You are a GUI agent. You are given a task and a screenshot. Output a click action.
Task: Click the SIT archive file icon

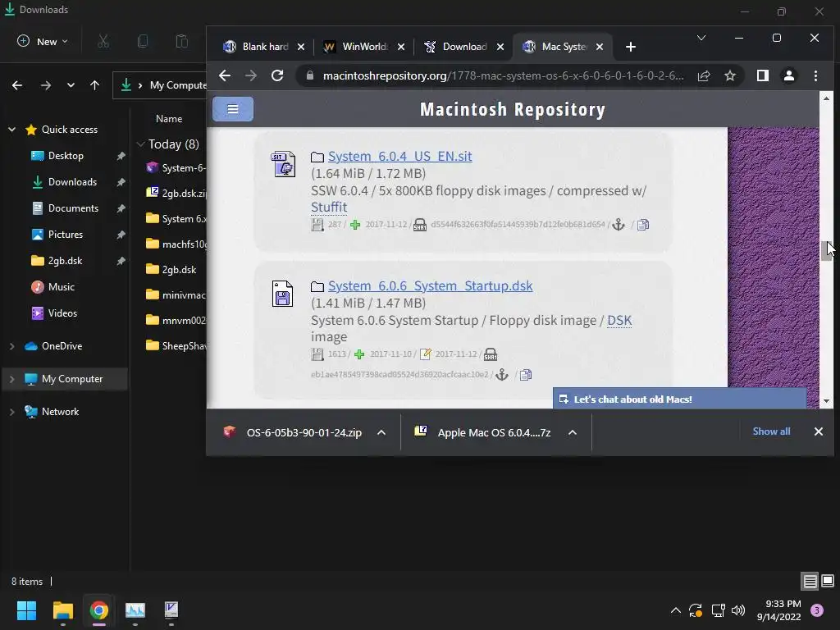[283, 163]
